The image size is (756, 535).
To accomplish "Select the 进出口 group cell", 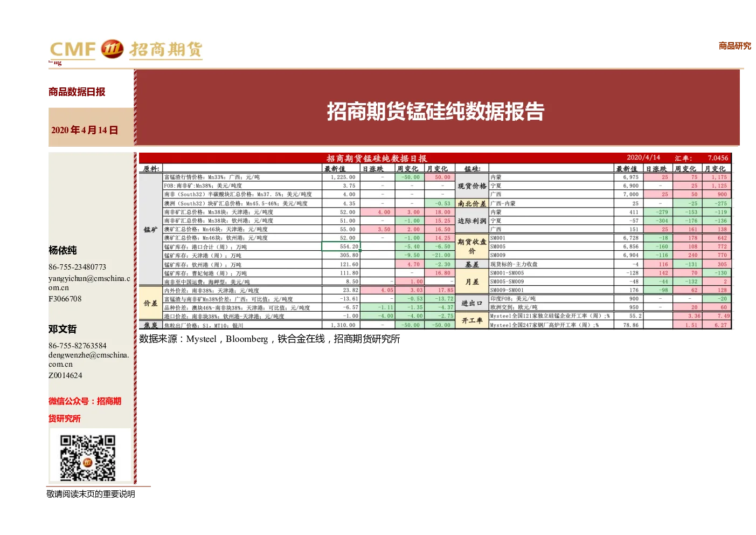I will [x=472, y=303].
